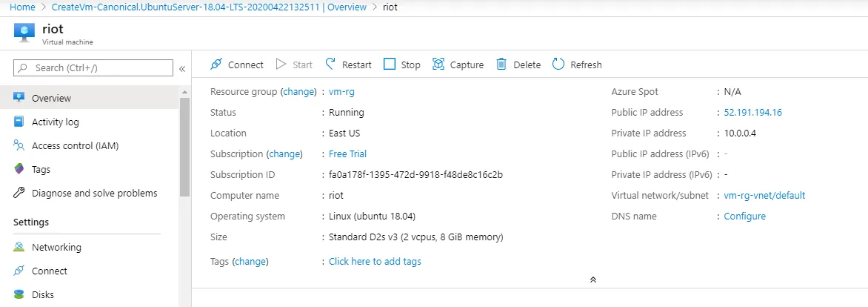Image resolution: width=868 pixels, height=307 pixels.
Task: Change the subscription
Action: click(284, 153)
